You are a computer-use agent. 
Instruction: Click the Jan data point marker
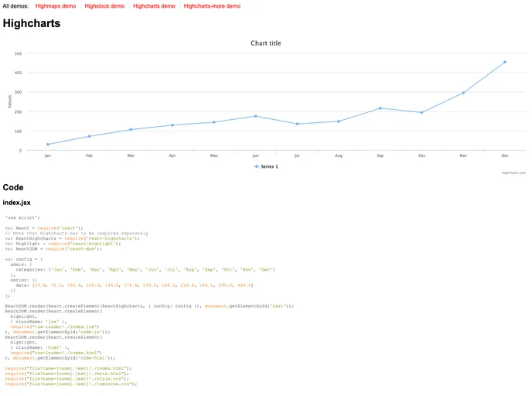click(48, 145)
